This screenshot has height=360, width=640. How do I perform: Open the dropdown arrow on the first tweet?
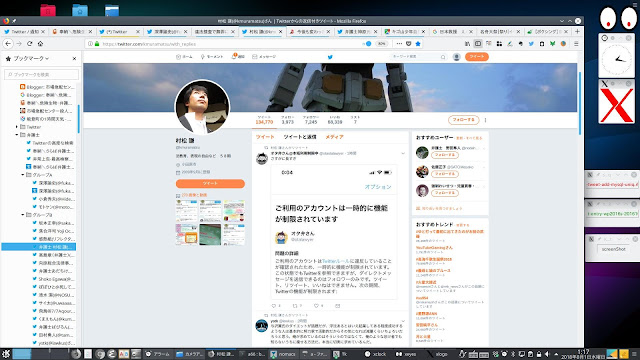[403, 153]
